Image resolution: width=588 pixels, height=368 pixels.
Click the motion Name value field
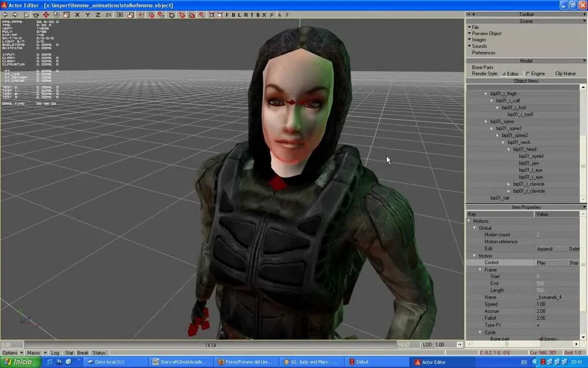coord(557,297)
